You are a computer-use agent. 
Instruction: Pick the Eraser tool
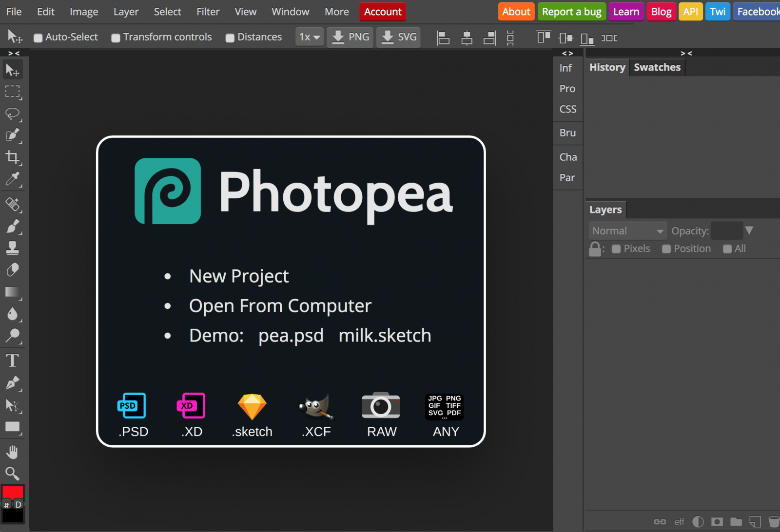13,270
